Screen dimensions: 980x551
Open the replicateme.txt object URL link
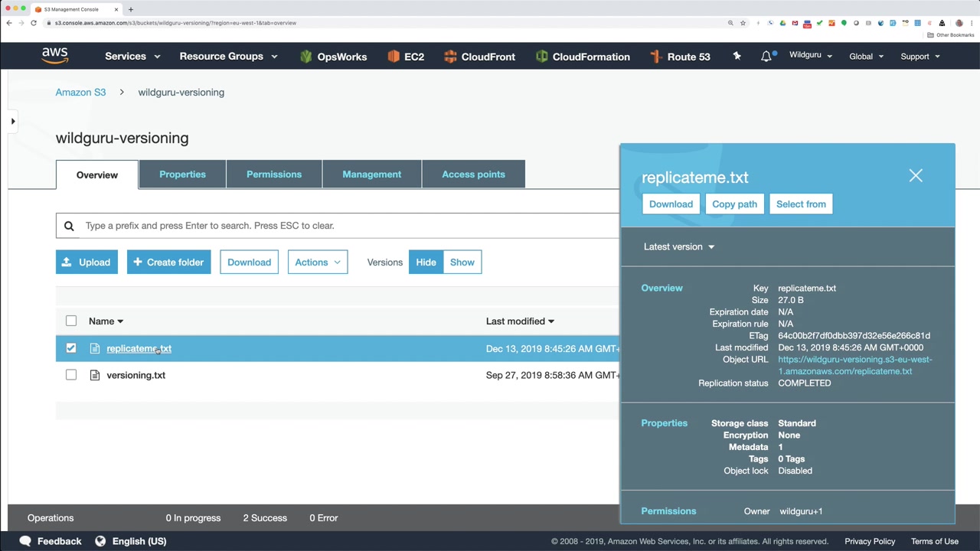click(854, 365)
